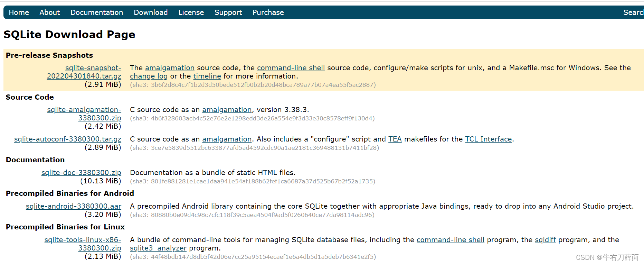The image size is (644, 264).
Task: Download sqlite-autoconf-3380300.tar.gz
Action: pyautogui.click(x=68, y=139)
